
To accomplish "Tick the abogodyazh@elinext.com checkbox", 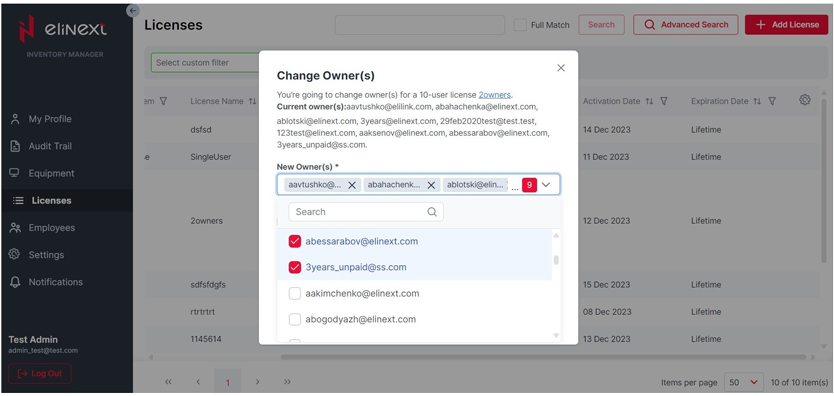I will click(295, 319).
